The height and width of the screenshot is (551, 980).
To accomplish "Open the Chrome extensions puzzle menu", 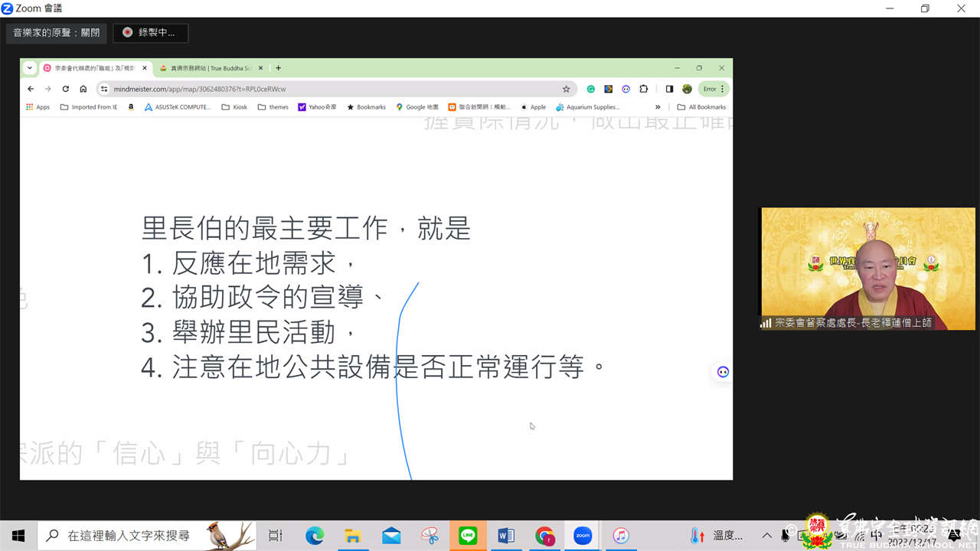I will coord(643,89).
